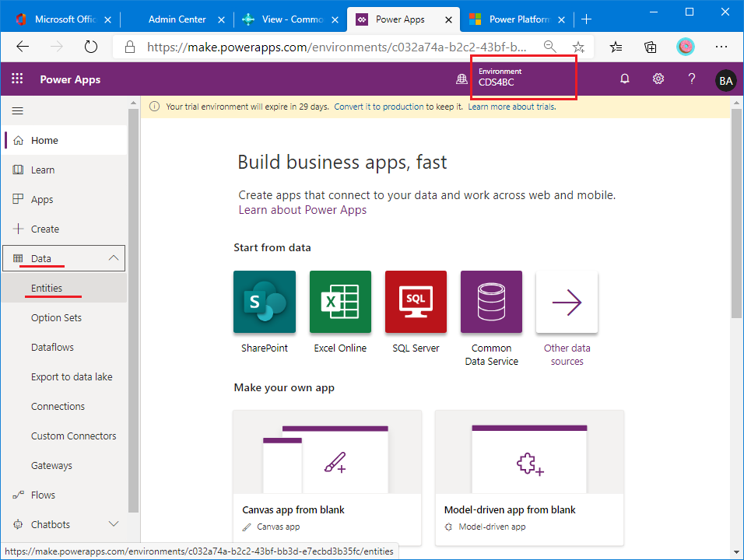Open the browser Favorites list
The width and height of the screenshot is (744, 560).
coord(616,47)
